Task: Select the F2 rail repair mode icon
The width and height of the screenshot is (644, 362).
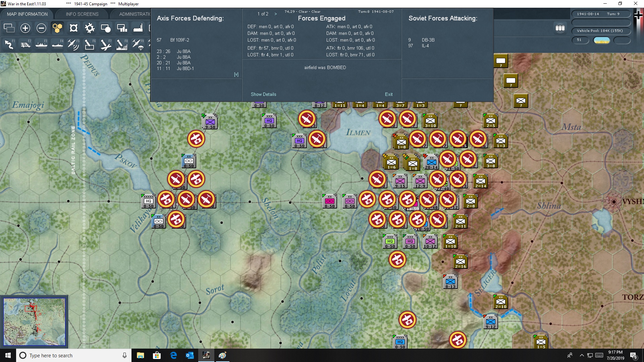Action: tap(25, 45)
